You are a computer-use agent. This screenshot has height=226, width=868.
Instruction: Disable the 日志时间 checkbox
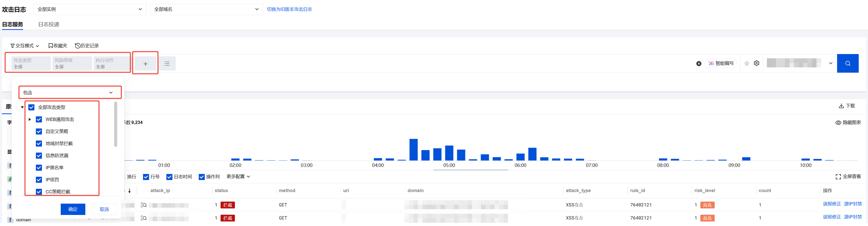pos(169,177)
